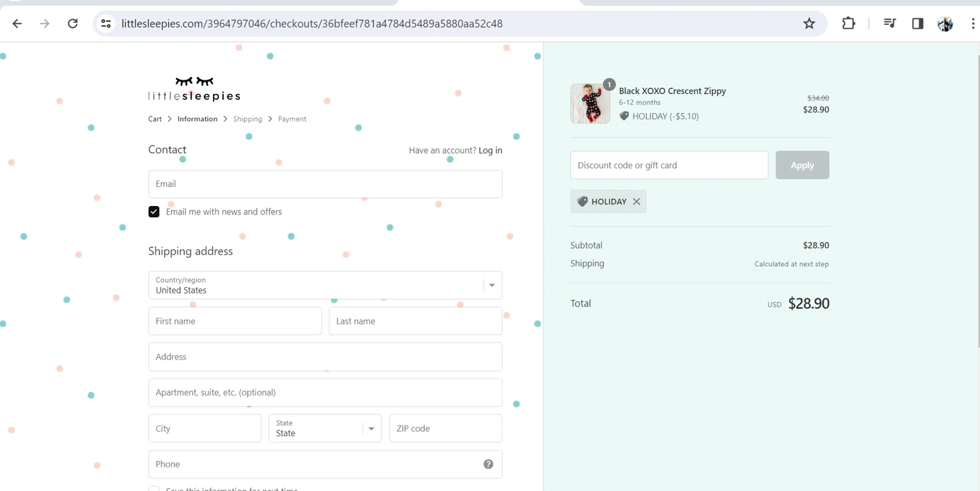This screenshot has width=980, height=491.
Task: Click the Little Sleepies logo
Action: tap(194, 89)
